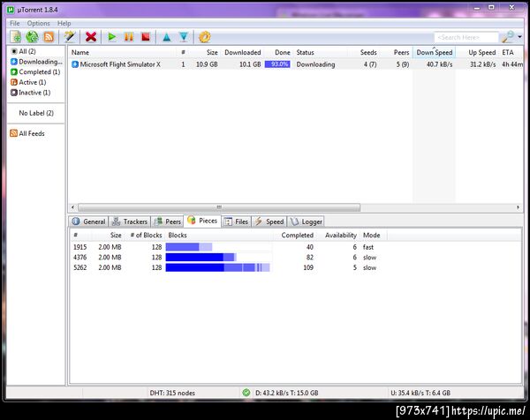Switch to the General tab

point(88,221)
